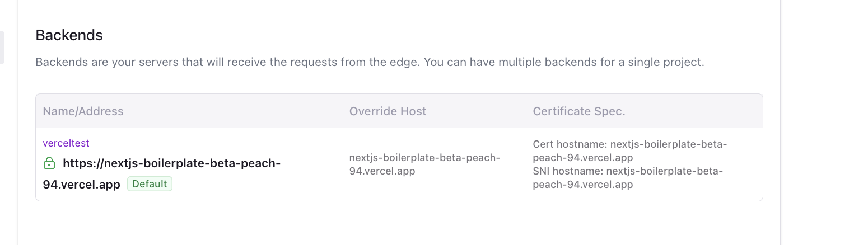Select the Override Host column header

pyautogui.click(x=388, y=111)
